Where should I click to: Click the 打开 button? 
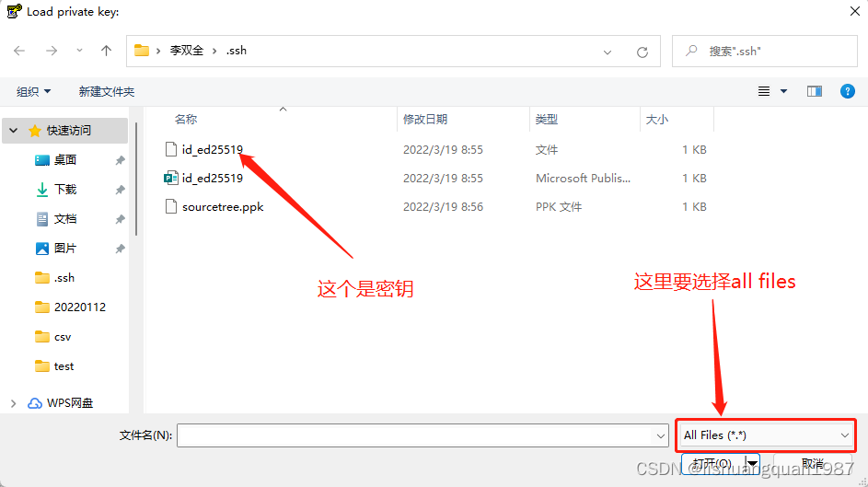tap(712, 463)
